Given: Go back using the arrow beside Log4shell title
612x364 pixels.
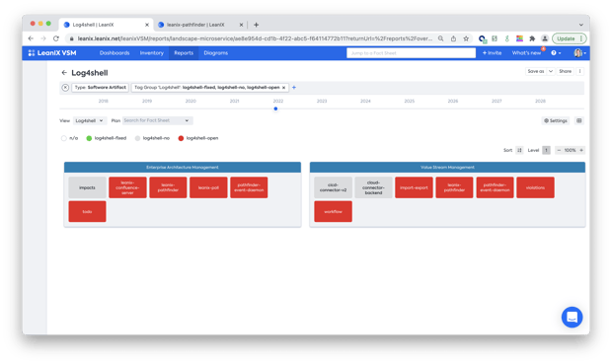Looking at the screenshot, I should pyautogui.click(x=64, y=73).
